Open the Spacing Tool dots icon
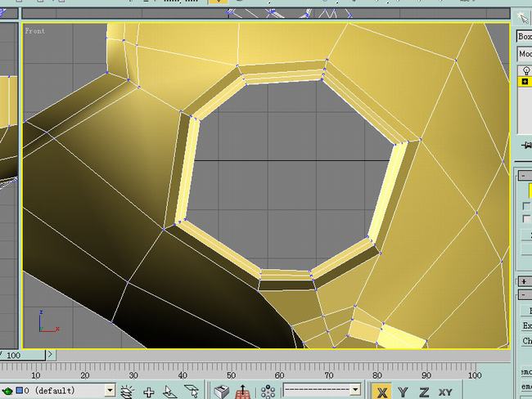 [x=268, y=392]
